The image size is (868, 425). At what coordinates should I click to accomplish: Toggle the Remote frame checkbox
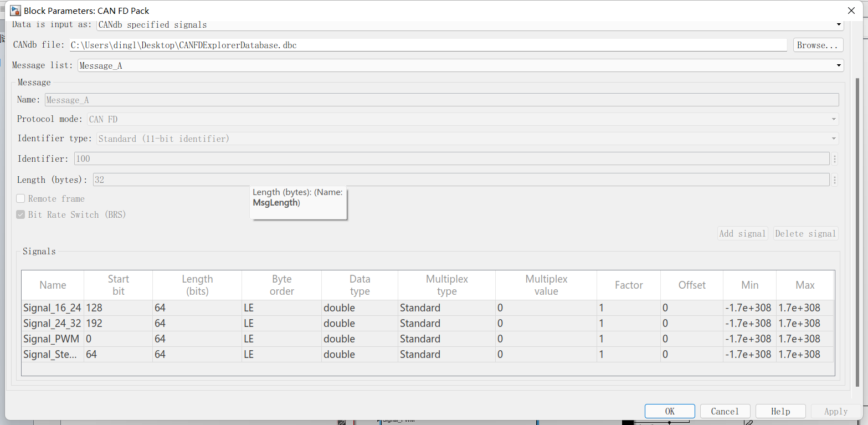click(x=20, y=198)
